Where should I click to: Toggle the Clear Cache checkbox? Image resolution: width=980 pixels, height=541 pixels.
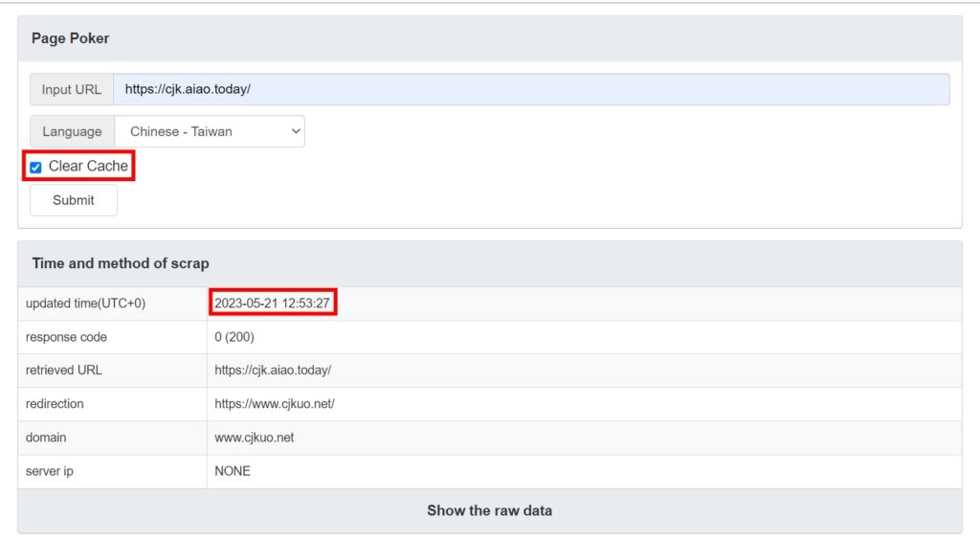pyautogui.click(x=35, y=167)
